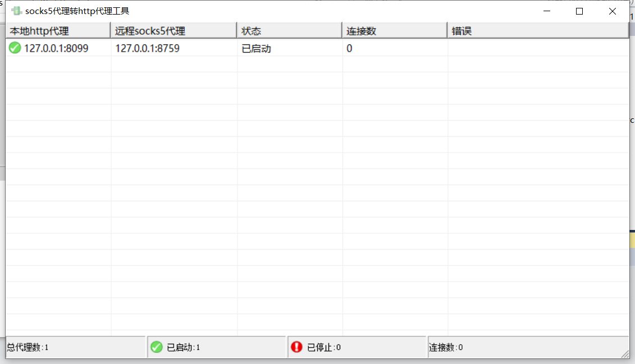The height and width of the screenshot is (364, 635).
Task: Click the 连接数 column header
Action: click(394, 31)
